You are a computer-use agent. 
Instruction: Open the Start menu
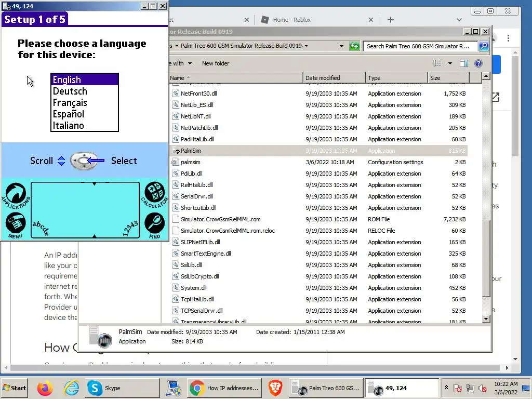click(x=14, y=388)
